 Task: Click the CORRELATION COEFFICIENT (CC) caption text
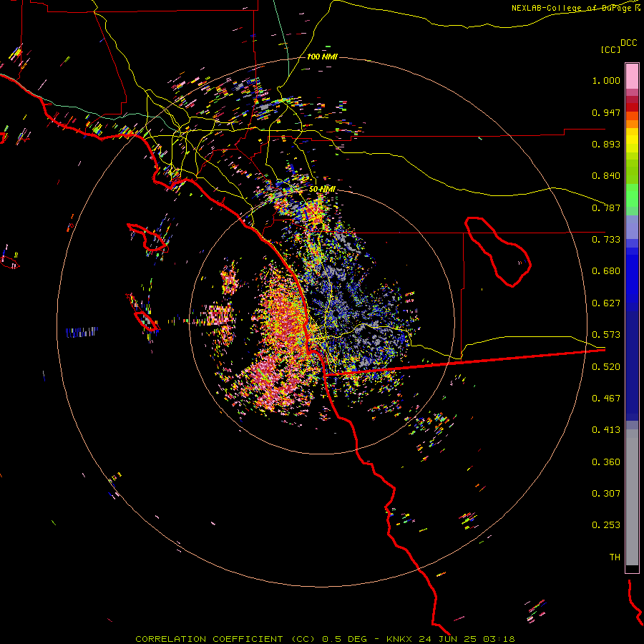tap(225, 639)
